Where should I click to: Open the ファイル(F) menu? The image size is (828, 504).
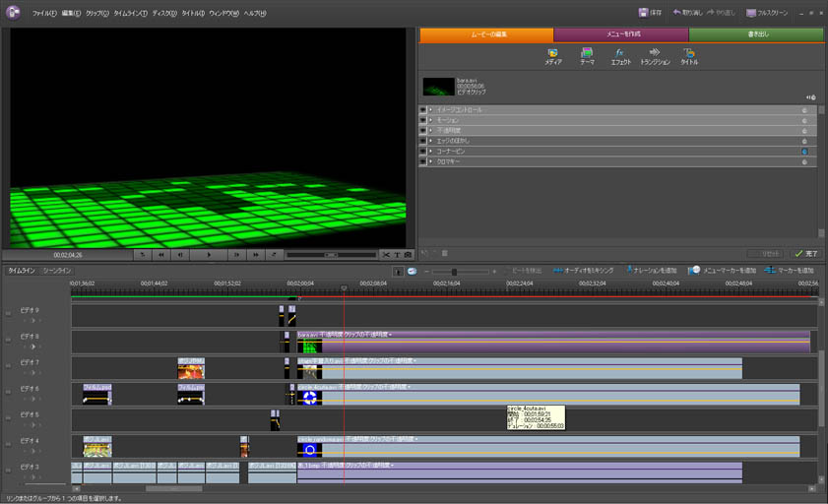click(x=43, y=13)
